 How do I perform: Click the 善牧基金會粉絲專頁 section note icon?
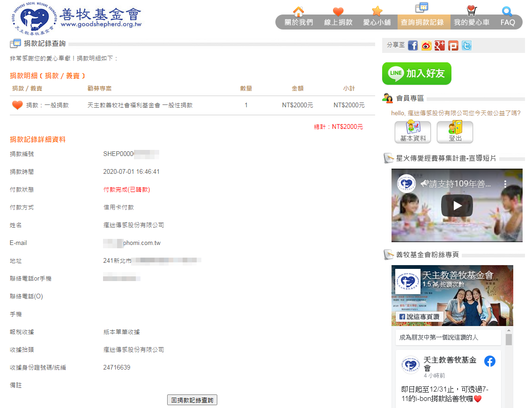pos(388,254)
